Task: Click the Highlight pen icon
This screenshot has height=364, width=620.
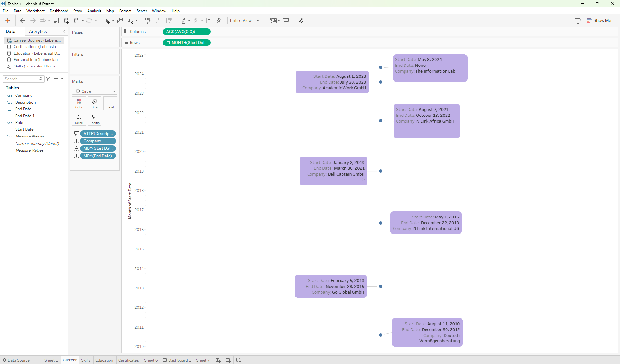Action: [x=184, y=21]
